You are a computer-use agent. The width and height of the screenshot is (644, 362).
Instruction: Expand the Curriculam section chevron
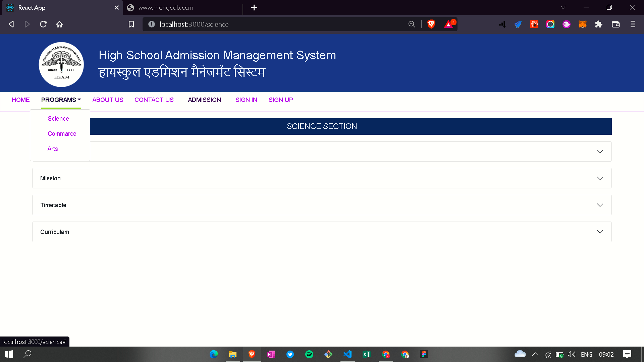[600, 232]
